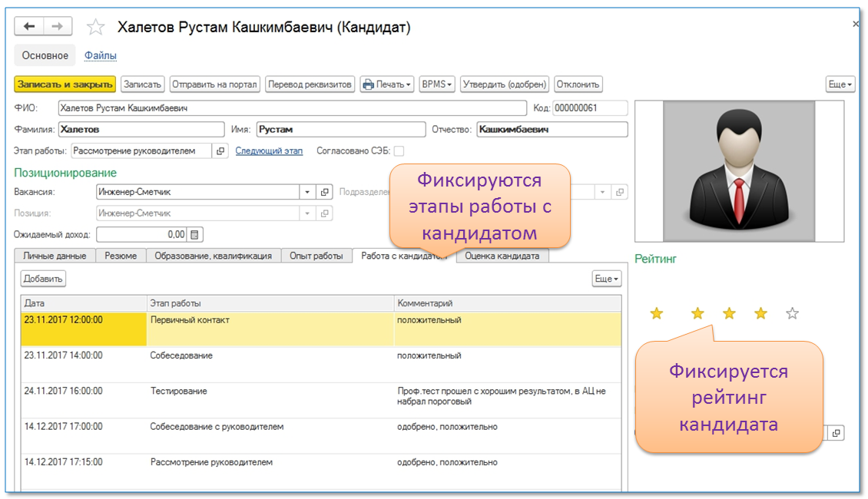
Task: Click the back navigation arrow
Action: [x=30, y=27]
